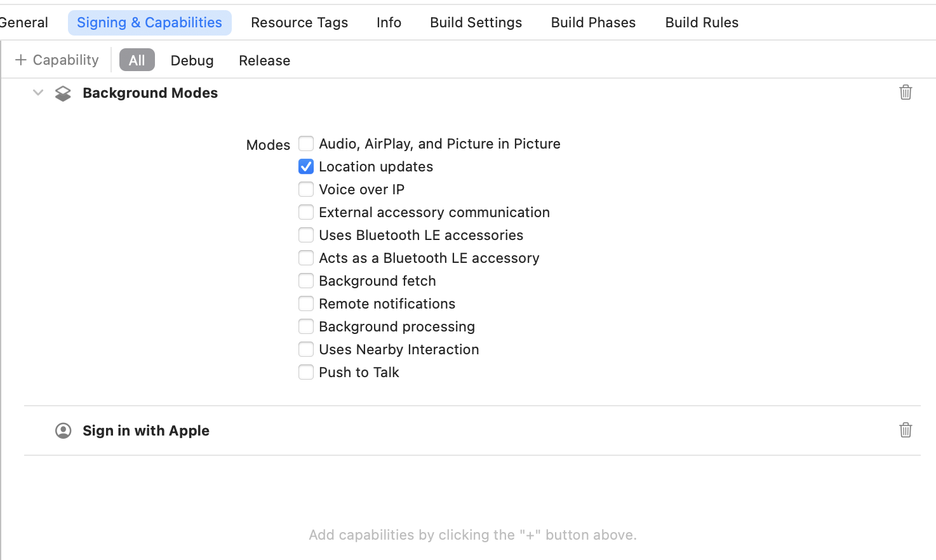Enable Background processing checkbox
This screenshot has height=560, width=936.
coord(306,326)
